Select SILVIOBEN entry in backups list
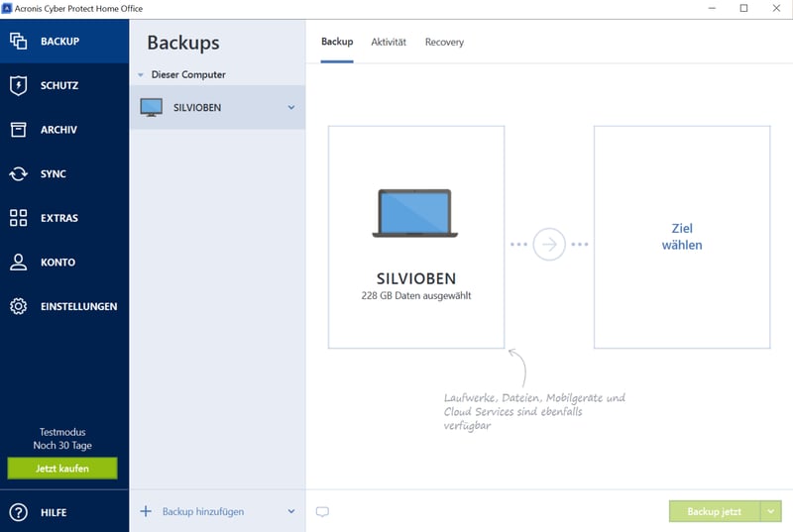 217,107
